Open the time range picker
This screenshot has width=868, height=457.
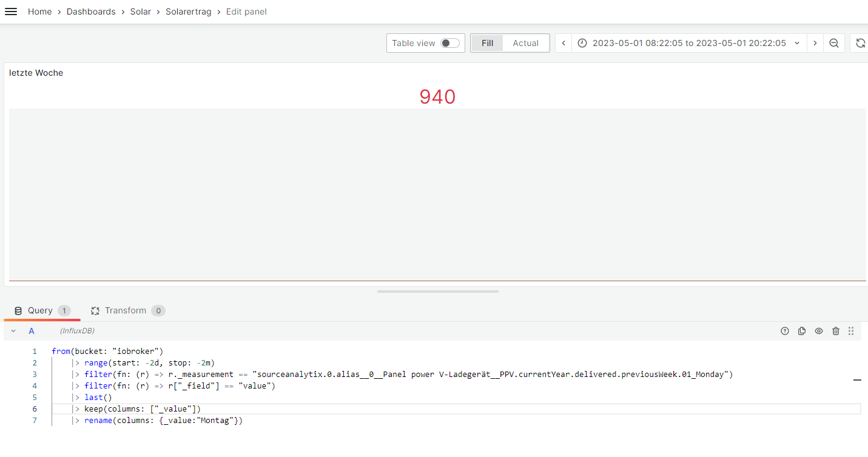pyautogui.click(x=689, y=43)
